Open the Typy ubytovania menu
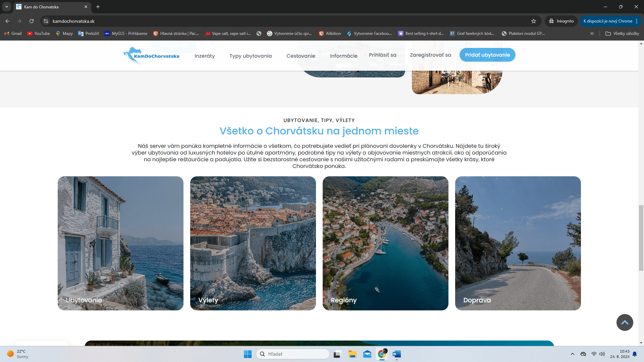Viewport: 644px width, 362px height. [251, 56]
